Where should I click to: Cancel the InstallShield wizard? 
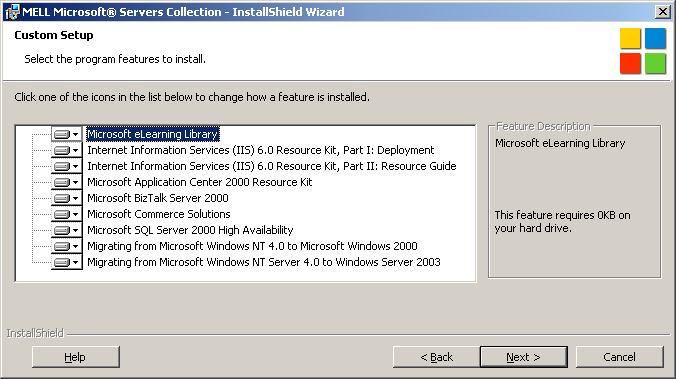[x=620, y=357]
